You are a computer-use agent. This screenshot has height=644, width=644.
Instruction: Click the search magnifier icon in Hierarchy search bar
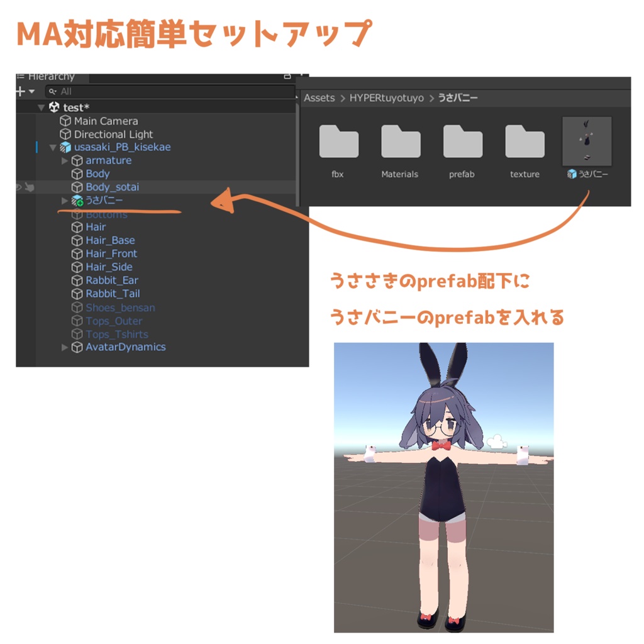point(53,91)
